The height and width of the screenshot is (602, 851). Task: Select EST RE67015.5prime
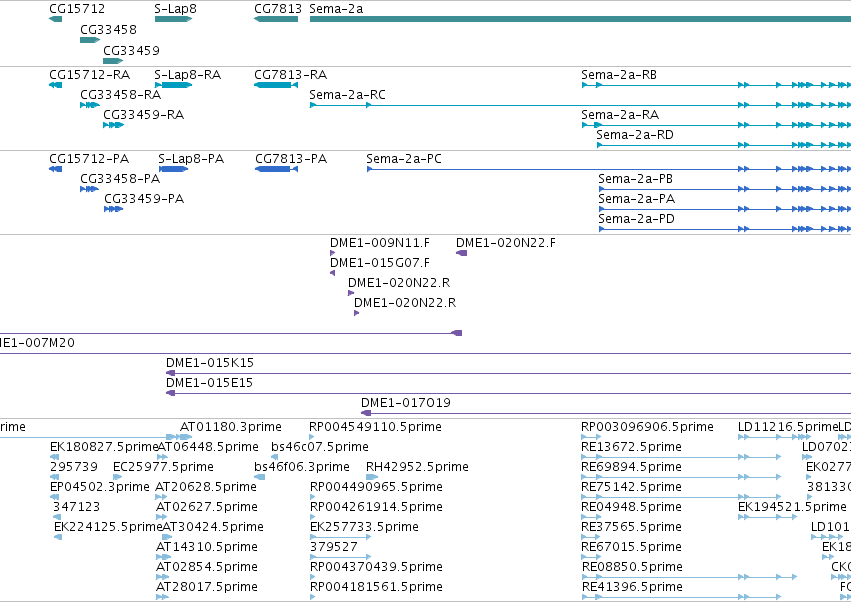(x=631, y=547)
